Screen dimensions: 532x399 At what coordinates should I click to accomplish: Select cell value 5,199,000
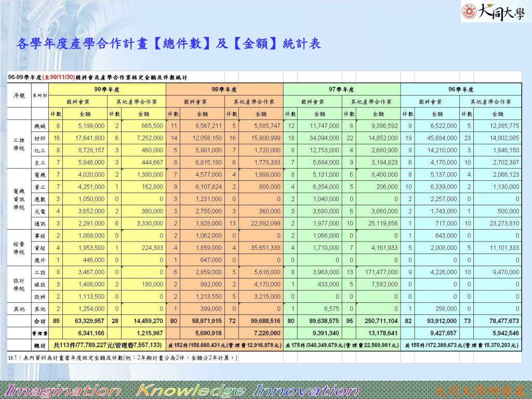91,126
